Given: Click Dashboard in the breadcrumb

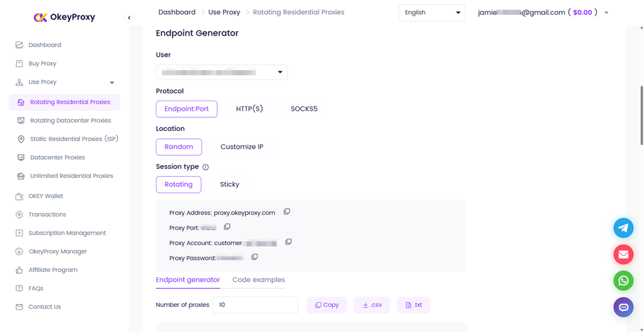Looking at the screenshot, I should (177, 12).
